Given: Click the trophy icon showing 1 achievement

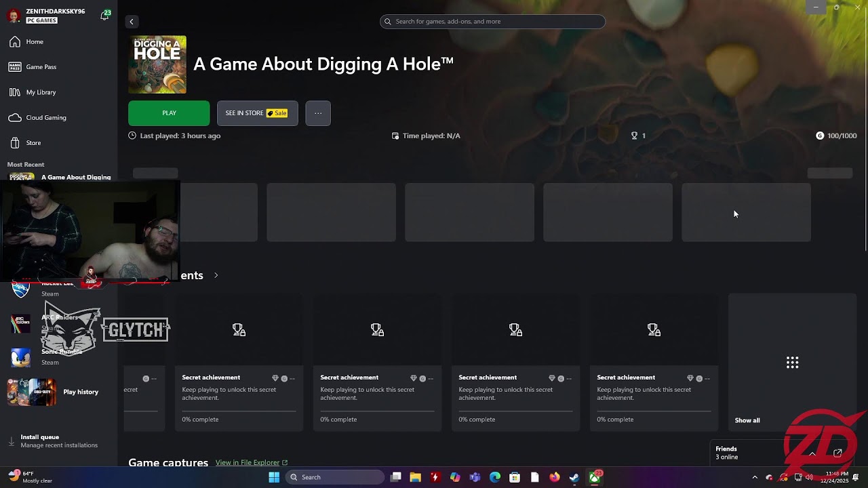Looking at the screenshot, I should [635, 136].
